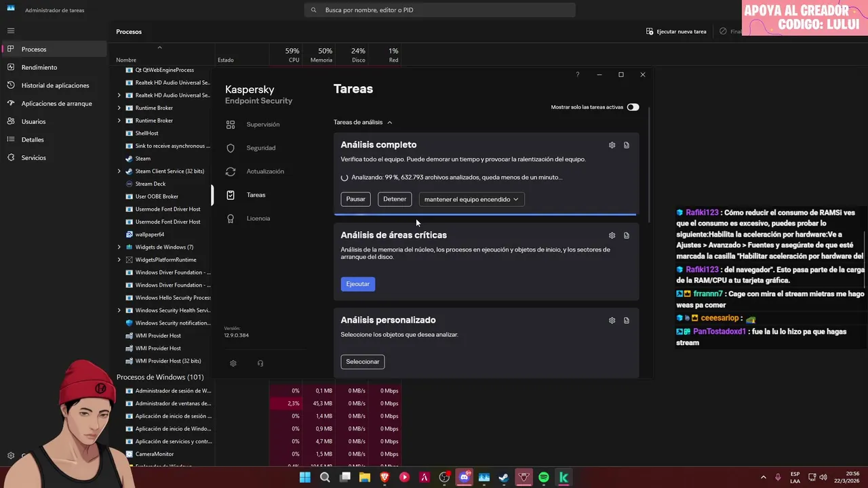Click the Licencia ribbon icon
868x488 pixels.
231,218
